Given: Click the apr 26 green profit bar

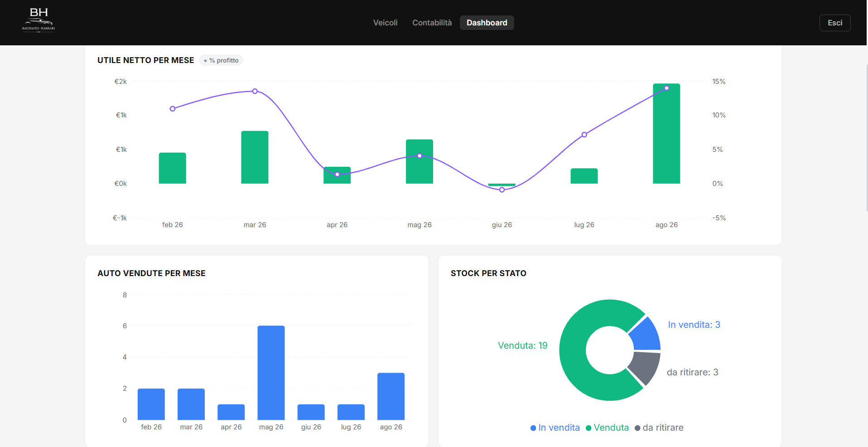Looking at the screenshot, I should coord(337,175).
